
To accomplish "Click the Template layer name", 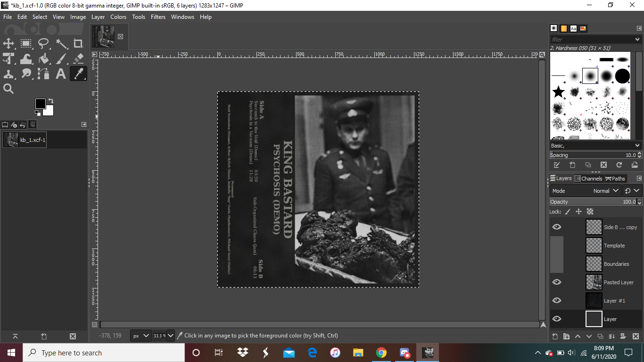I will (x=614, y=246).
